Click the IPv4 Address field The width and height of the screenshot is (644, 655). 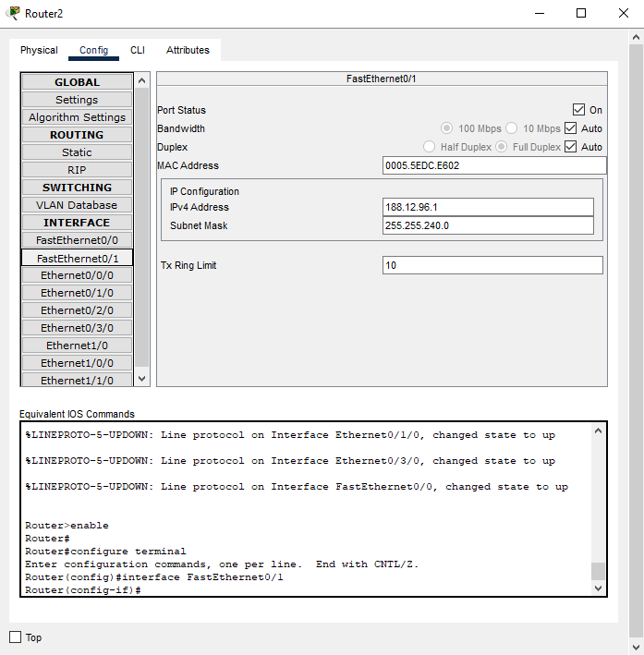pyautogui.click(x=488, y=207)
